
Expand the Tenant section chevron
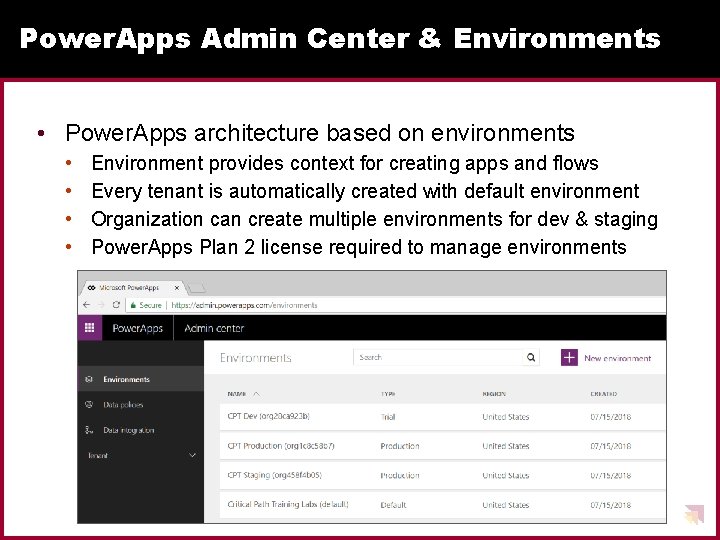192,456
